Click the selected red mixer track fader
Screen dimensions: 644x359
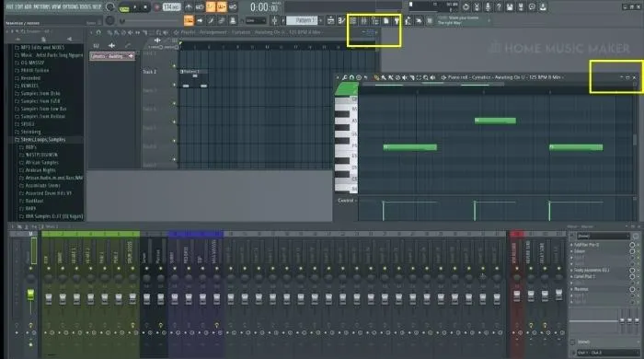517,295
